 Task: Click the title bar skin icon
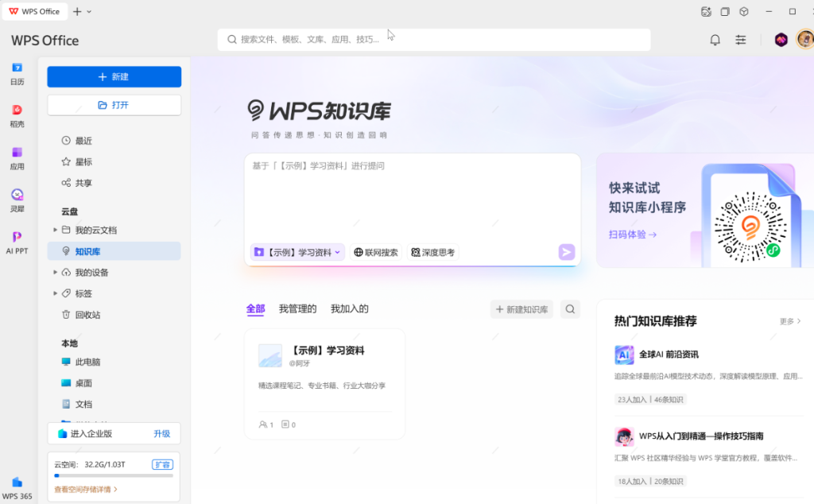(706, 11)
